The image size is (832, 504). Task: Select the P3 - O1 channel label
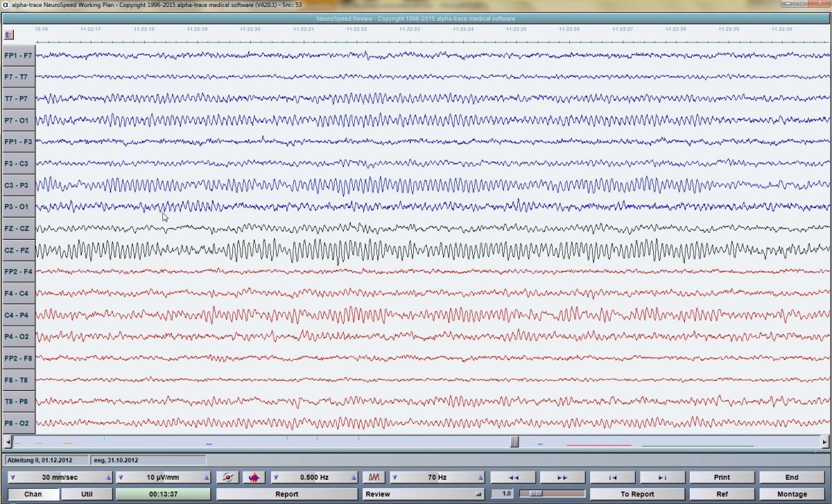click(x=18, y=207)
